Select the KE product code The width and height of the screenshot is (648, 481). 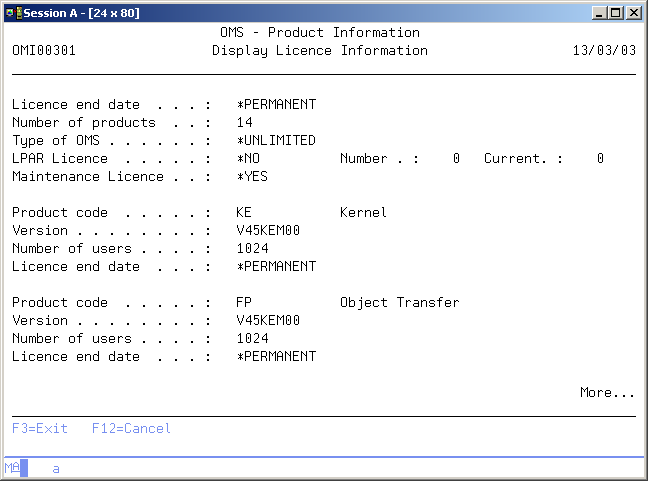click(x=244, y=213)
